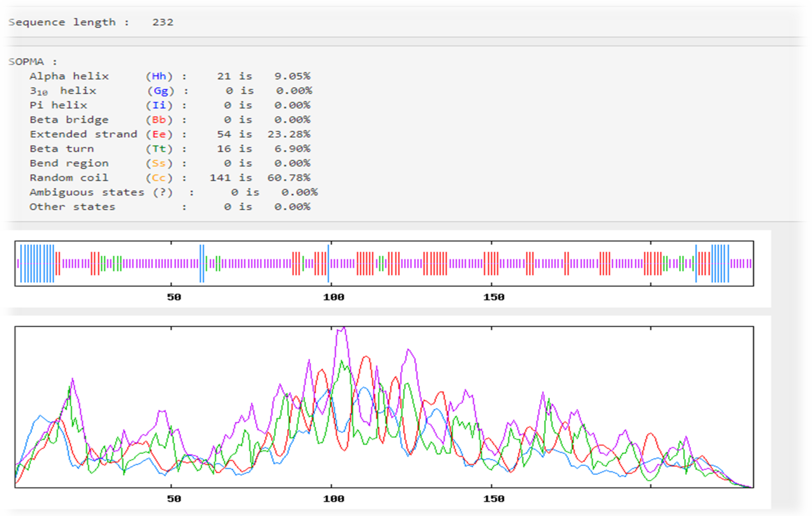The height and width of the screenshot is (516, 812).
Task: Click the red Bb Beta bridge code
Action: point(159,120)
